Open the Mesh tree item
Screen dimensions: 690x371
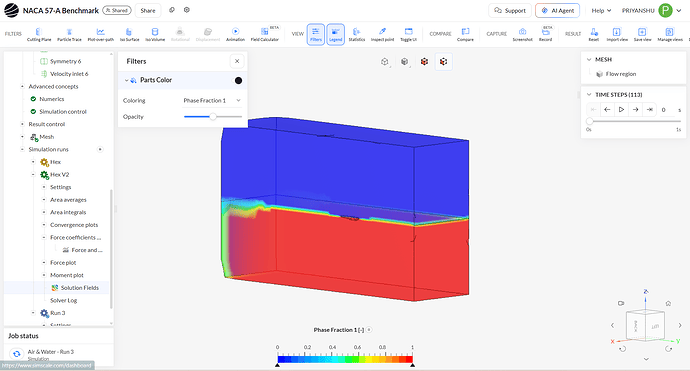(46, 137)
